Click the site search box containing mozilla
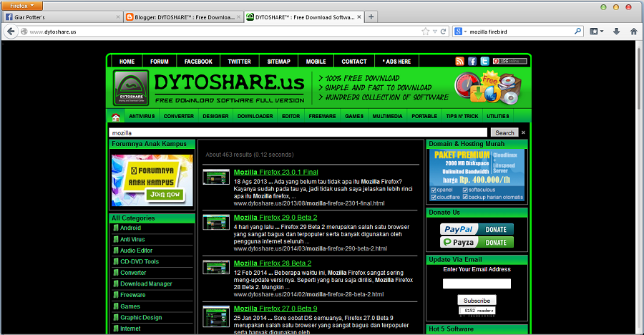644x335 pixels. coord(298,132)
